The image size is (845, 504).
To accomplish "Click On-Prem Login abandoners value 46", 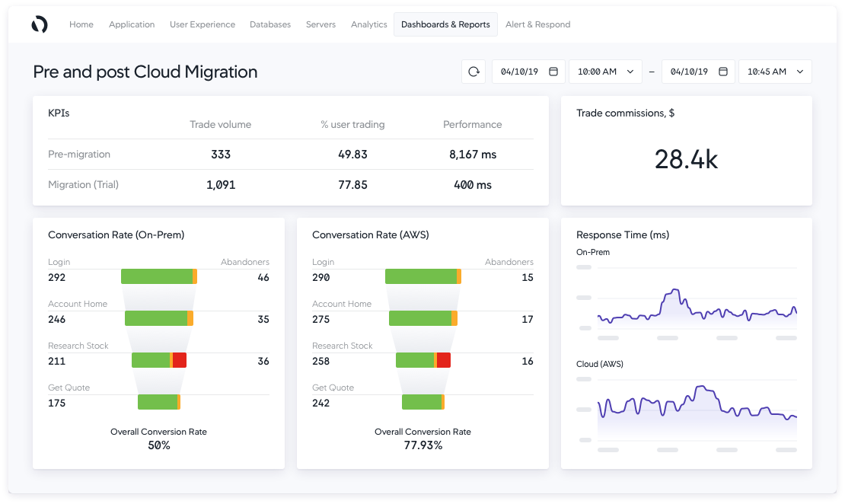I will click(263, 278).
